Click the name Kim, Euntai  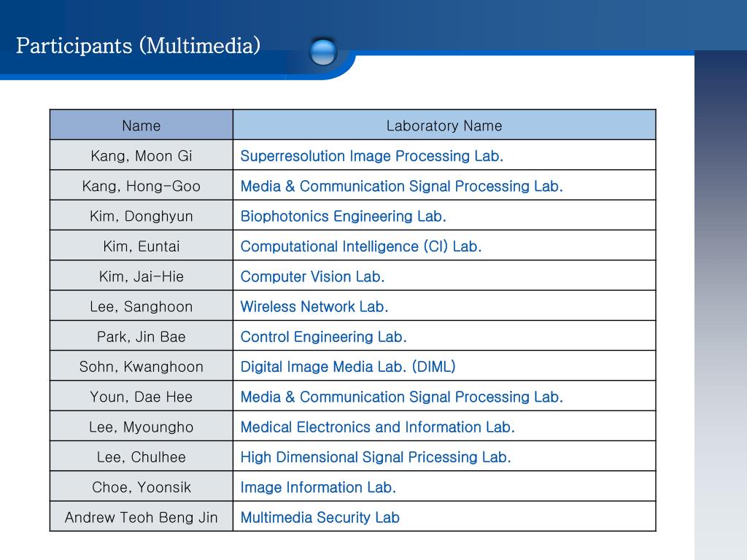[x=142, y=246]
